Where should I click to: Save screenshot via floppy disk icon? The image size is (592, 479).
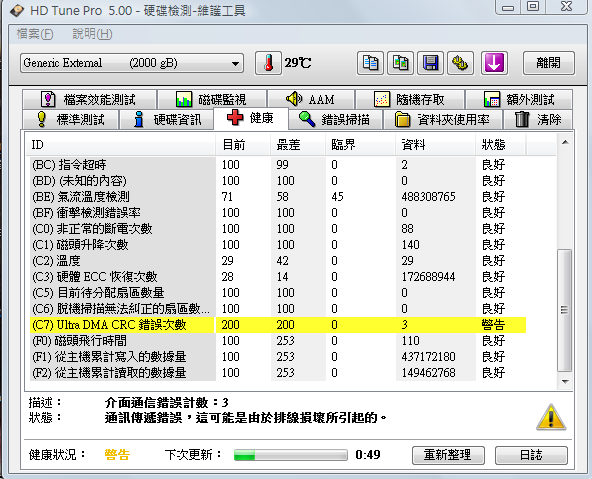430,63
